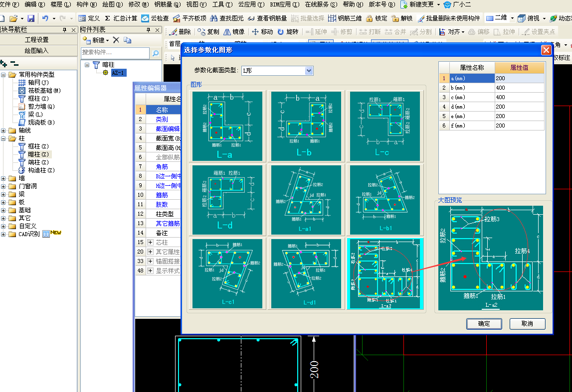Click delete X icon in component list
Image resolution: width=572 pixels, height=392 pixels.
(x=116, y=40)
